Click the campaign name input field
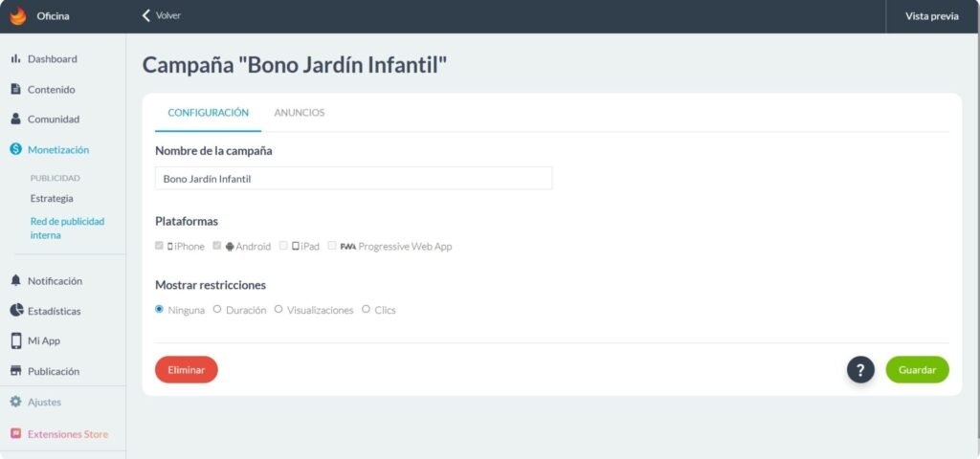Viewport: 980px width, 459px height. point(353,178)
